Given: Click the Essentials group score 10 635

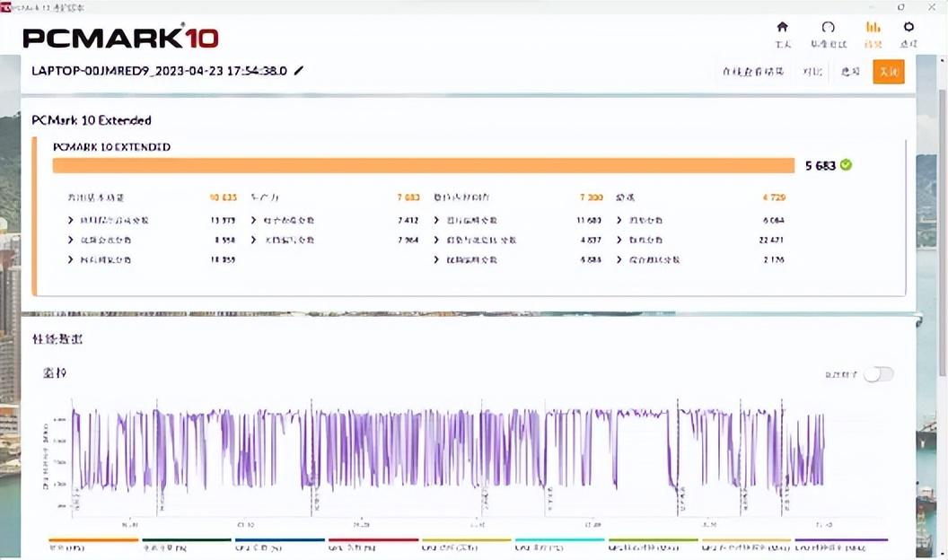Looking at the screenshot, I should pos(224,197).
